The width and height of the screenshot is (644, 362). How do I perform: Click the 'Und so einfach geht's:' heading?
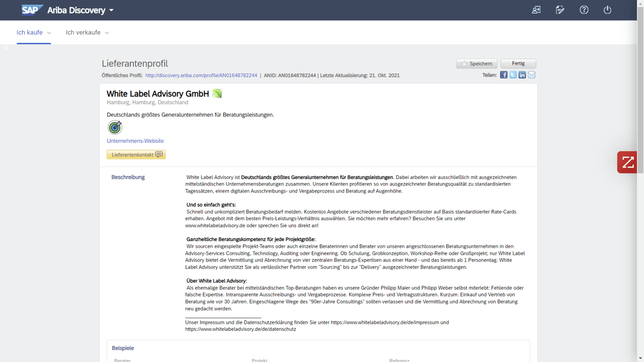point(211,205)
